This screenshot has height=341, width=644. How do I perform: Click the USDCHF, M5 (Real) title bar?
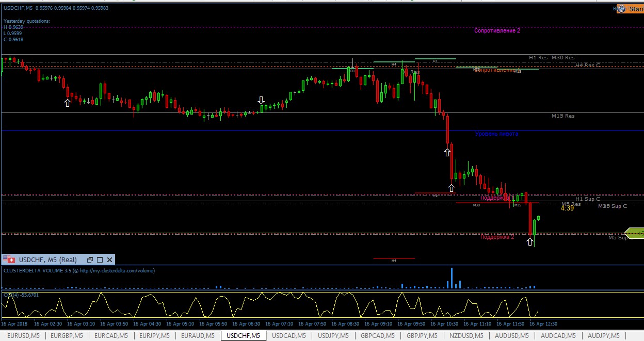point(58,259)
